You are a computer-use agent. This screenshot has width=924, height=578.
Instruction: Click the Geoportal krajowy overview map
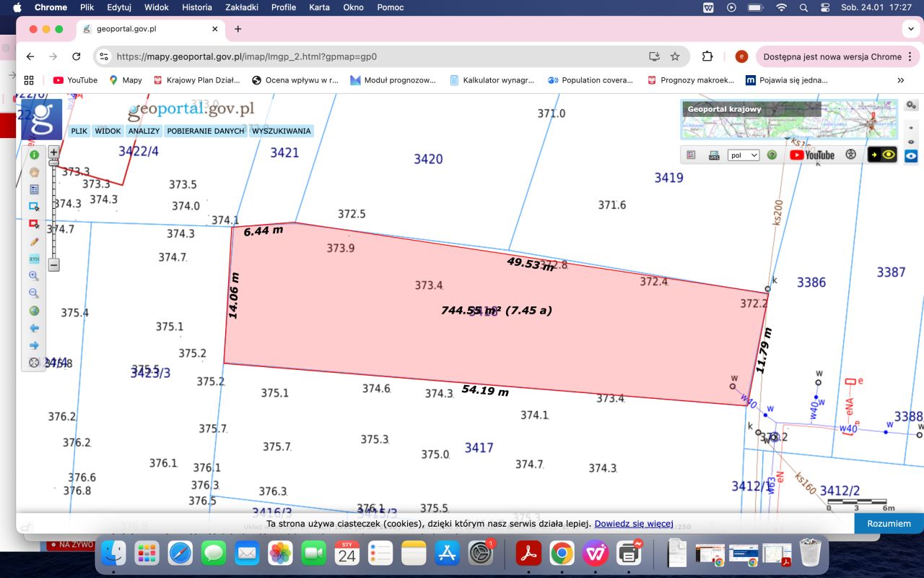(x=789, y=119)
